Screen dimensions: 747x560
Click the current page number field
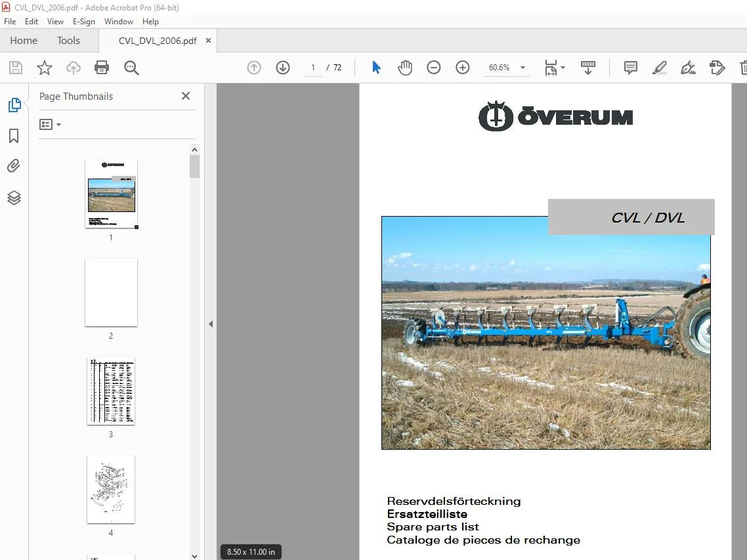coord(313,68)
